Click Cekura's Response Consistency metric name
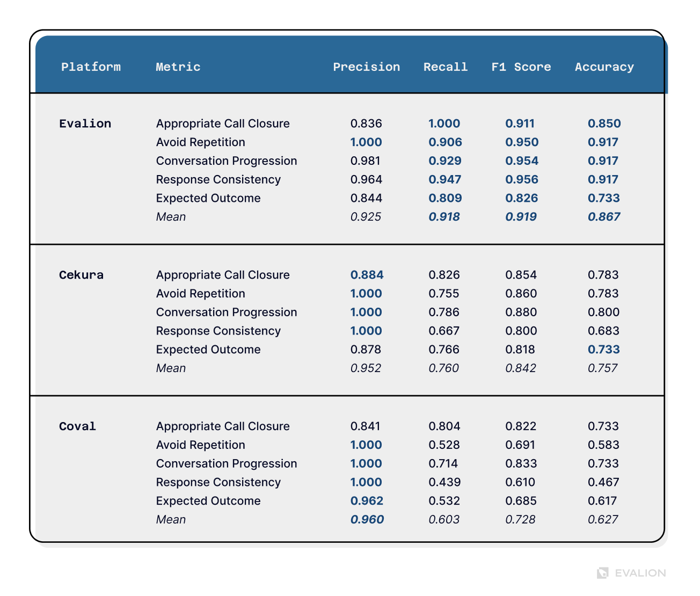 tap(218, 331)
